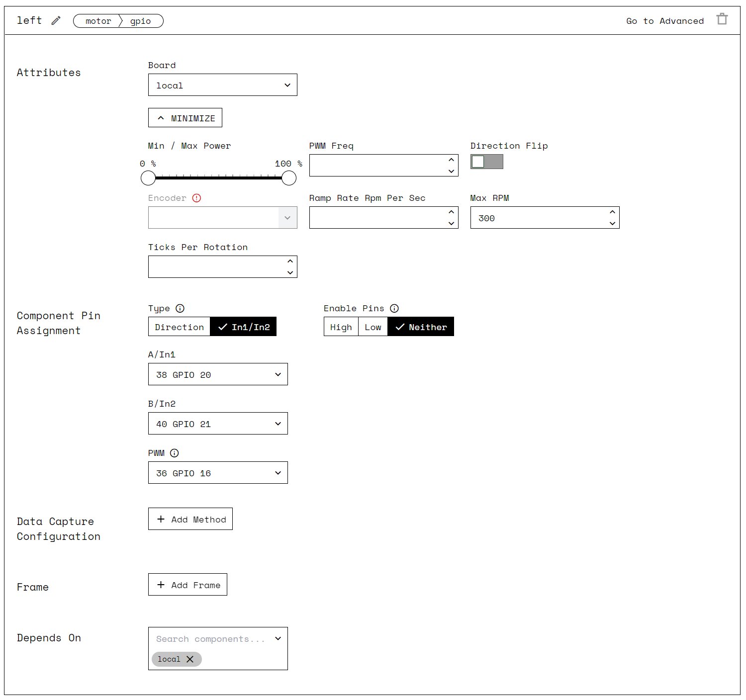746x700 pixels.
Task: Click the trash icon to delete component
Action: pyautogui.click(x=722, y=19)
